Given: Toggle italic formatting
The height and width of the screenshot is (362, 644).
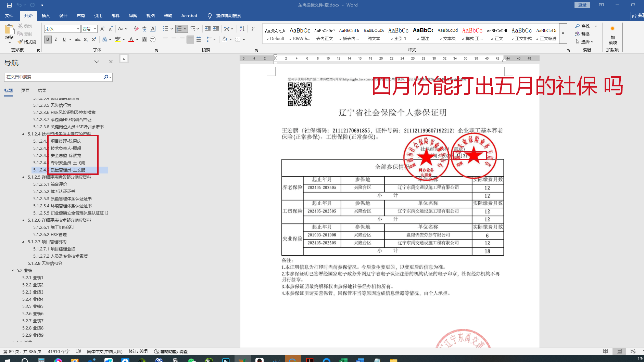Looking at the screenshot, I should [56, 39].
